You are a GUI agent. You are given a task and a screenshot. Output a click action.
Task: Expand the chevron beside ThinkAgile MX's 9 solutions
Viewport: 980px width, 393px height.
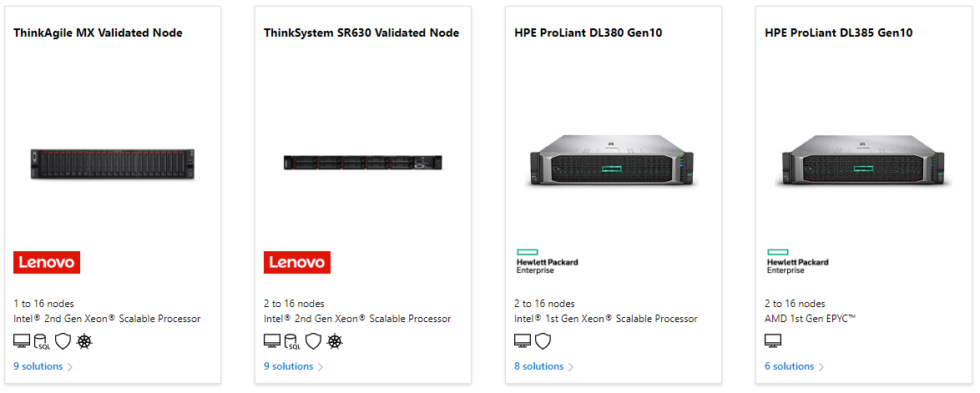70,367
